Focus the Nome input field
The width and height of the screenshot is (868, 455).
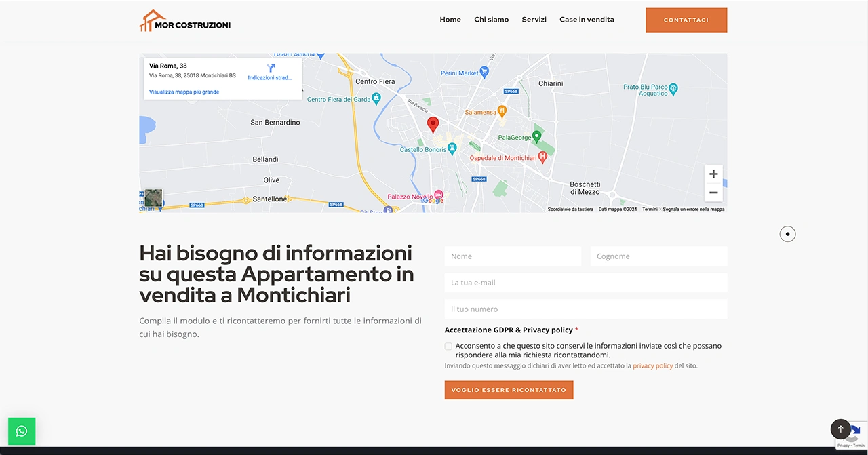tap(513, 256)
